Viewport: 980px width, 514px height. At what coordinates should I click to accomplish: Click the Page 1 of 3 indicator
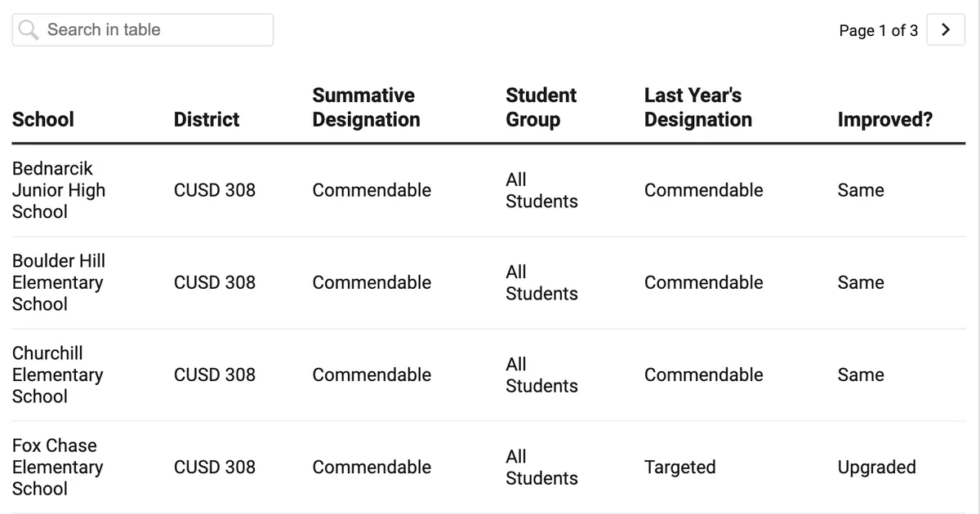(878, 30)
